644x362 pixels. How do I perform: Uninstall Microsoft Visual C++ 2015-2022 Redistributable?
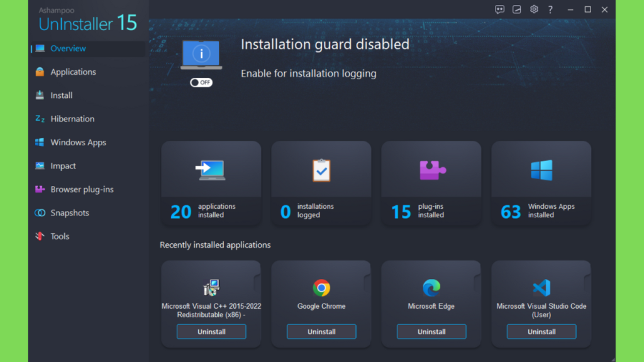pyautogui.click(x=211, y=332)
